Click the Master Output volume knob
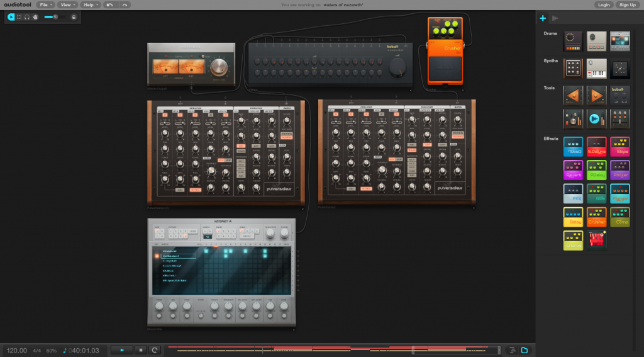644x357 pixels. [x=219, y=67]
